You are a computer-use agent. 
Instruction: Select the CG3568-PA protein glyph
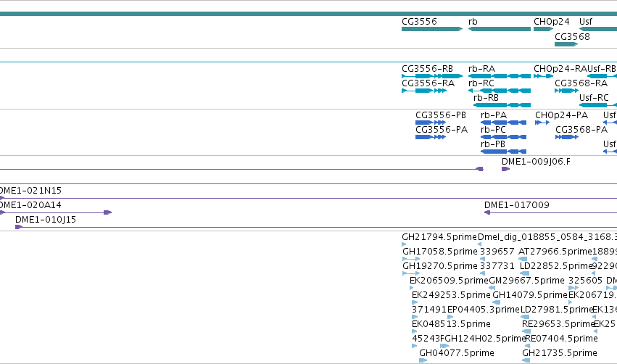(567, 137)
